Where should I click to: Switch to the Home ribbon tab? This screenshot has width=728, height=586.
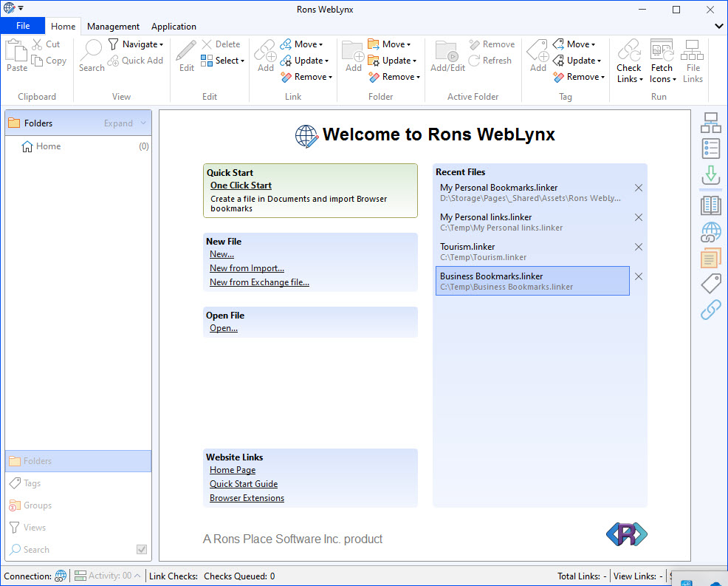tap(63, 27)
